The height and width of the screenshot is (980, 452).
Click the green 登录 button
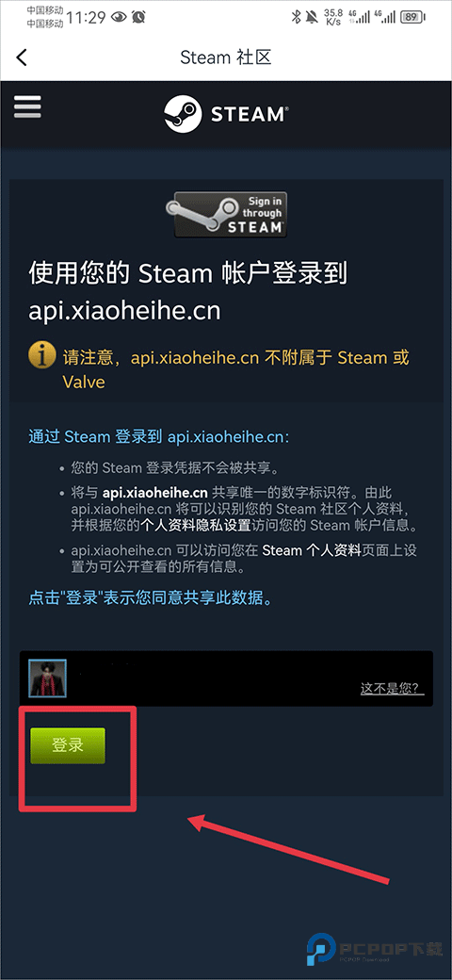(x=68, y=745)
